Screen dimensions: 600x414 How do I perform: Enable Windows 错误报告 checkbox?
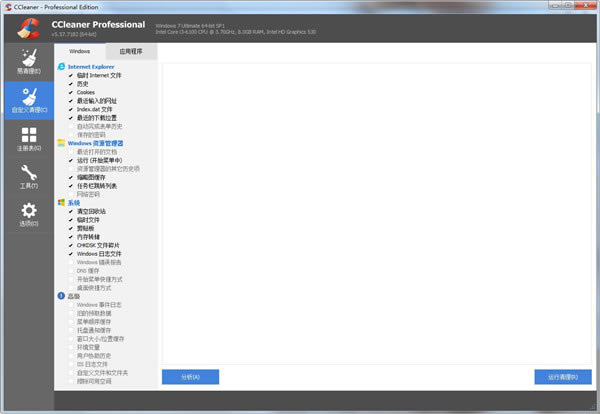(71, 262)
